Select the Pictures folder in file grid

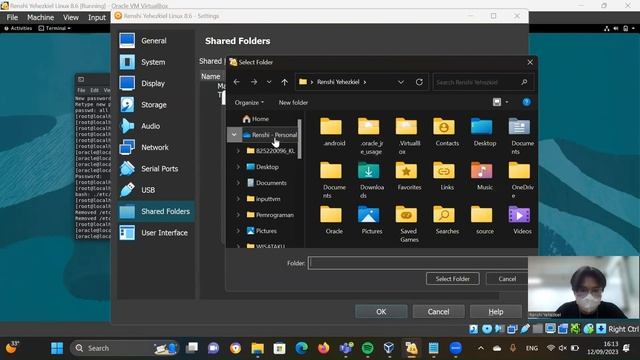[x=369, y=215]
